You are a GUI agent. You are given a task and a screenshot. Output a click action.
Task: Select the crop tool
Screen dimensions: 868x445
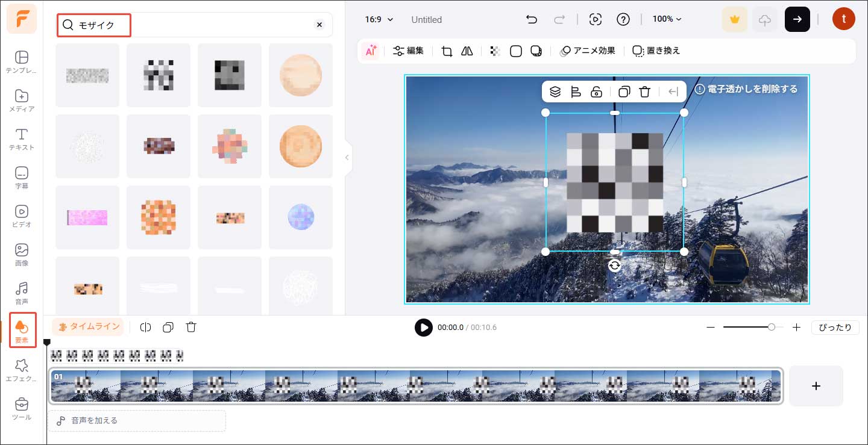pyautogui.click(x=447, y=51)
